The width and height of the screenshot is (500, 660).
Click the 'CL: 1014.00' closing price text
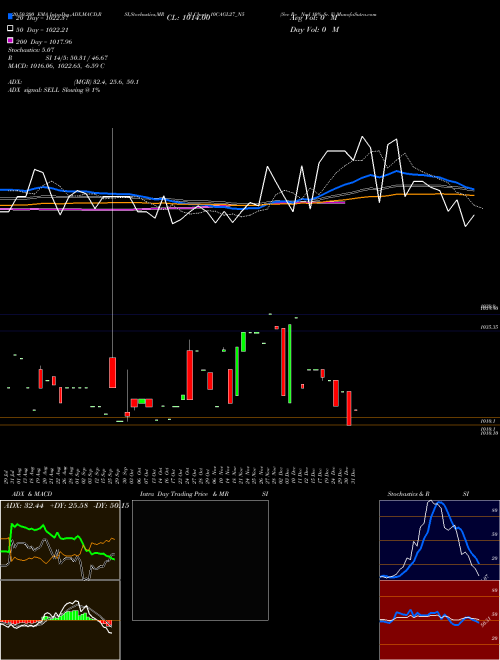(x=188, y=18)
